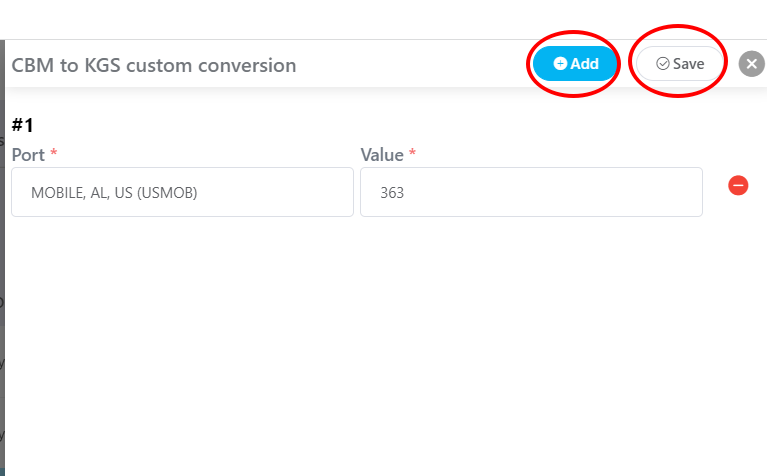Close the CBM to KGS conversion panel
767x476 pixels.
pyautogui.click(x=752, y=64)
